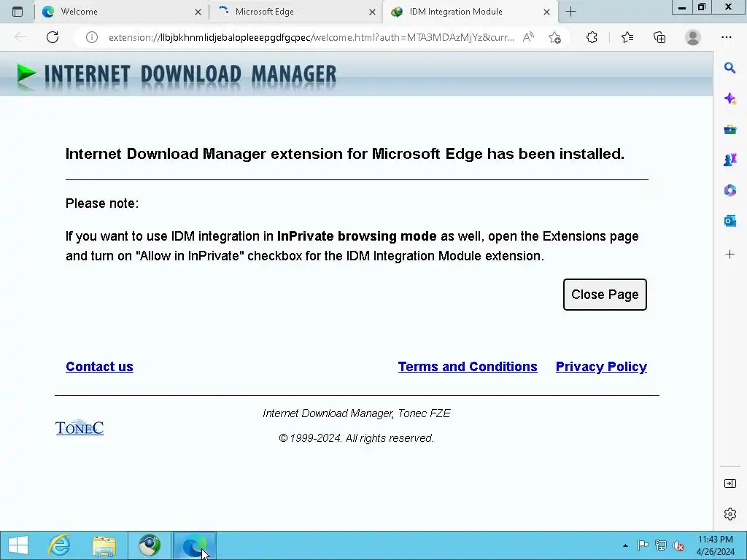Switch to the Microsoft Edge tab
The image size is (747, 560).
click(x=295, y=12)
